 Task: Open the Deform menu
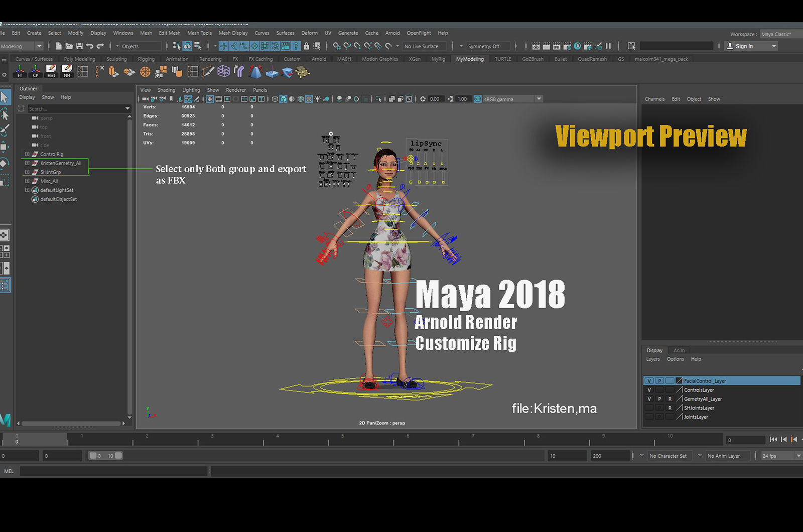click(x=309, y=33)
